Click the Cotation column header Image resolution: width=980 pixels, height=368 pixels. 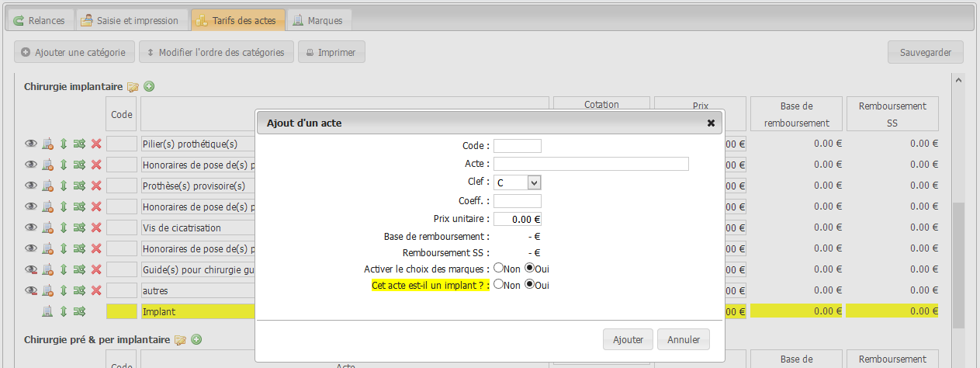pyautogui.click(x=601, y=105)
